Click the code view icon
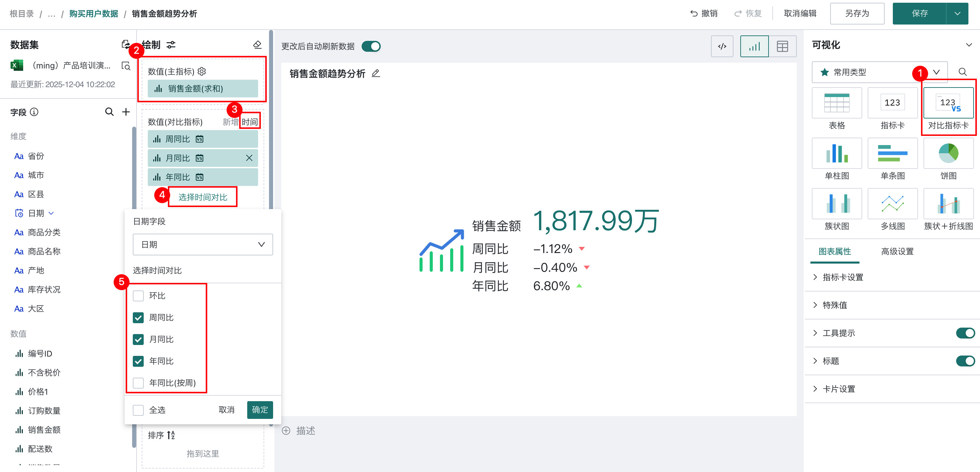The image size is (980, 472). coord(722,46)
